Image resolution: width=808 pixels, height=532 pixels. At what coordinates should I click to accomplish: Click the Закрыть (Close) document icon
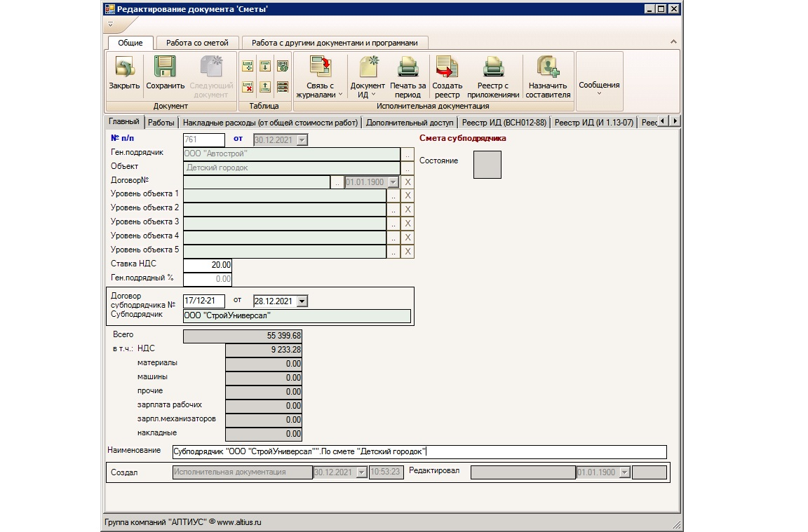click(x=123, y=69)
